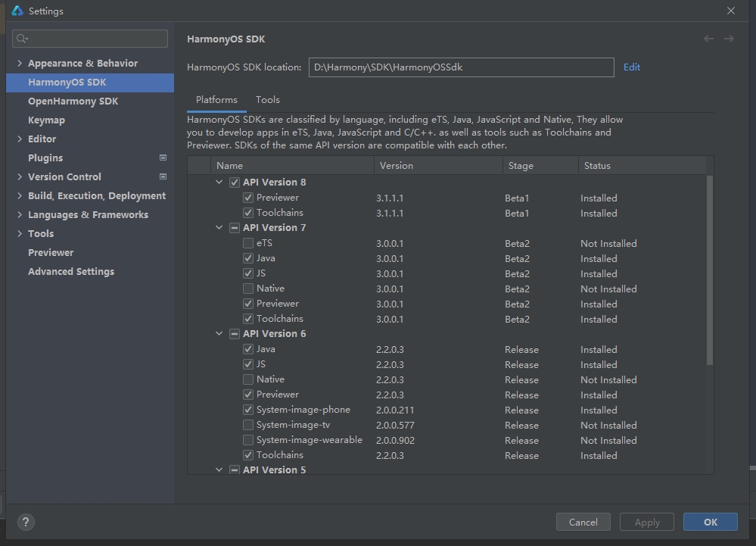756x546 pixels.
Task: Check the eTS 3.0.0.1 checkbox
Action: 247,243
